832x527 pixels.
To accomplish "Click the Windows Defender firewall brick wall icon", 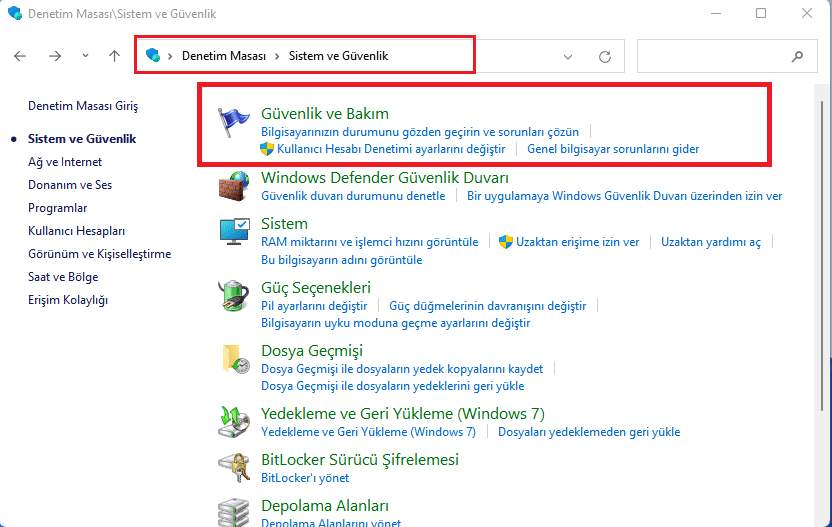I will pyautogui.click(x=233, y=186).
